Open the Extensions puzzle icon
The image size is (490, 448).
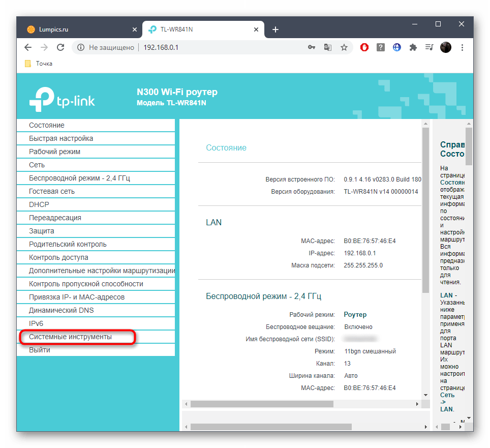click(x=413, y=47)
